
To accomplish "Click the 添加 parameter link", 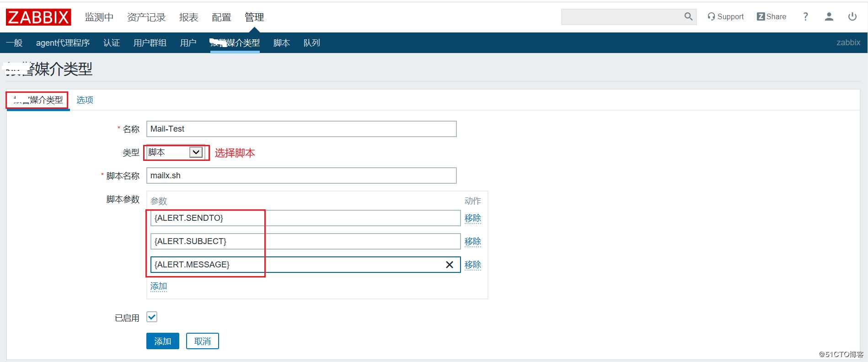I will [x=159, y=287].
